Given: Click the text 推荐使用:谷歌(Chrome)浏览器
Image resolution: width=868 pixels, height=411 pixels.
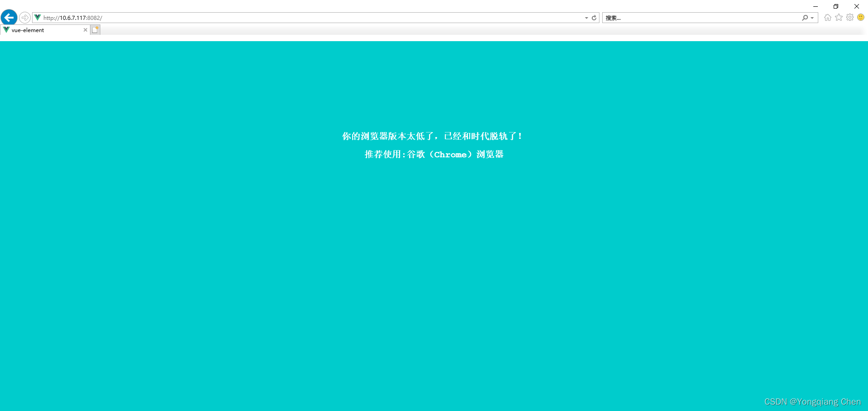Looking at the screenshot, I should tap(434, 154).
